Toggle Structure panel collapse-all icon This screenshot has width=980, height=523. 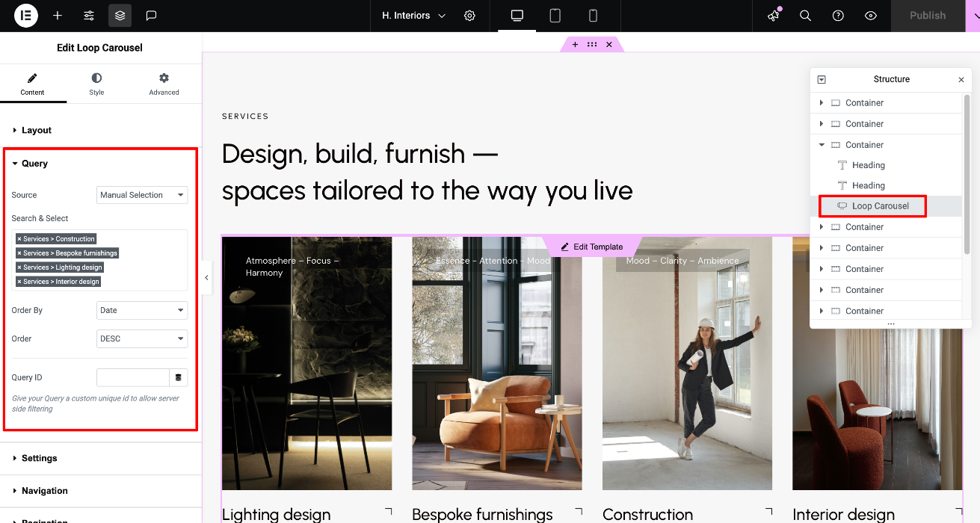822,79
